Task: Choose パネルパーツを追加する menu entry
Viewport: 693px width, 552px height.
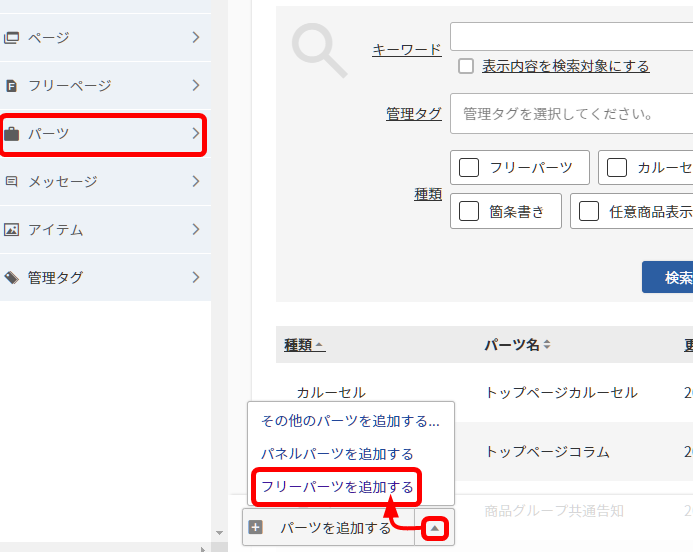Action: coord(337,454)
